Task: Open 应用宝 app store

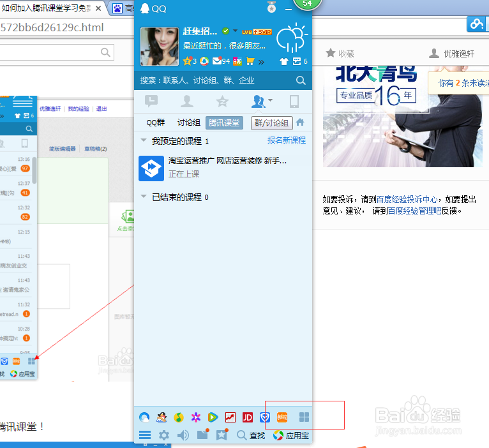Action: [291, 435]
